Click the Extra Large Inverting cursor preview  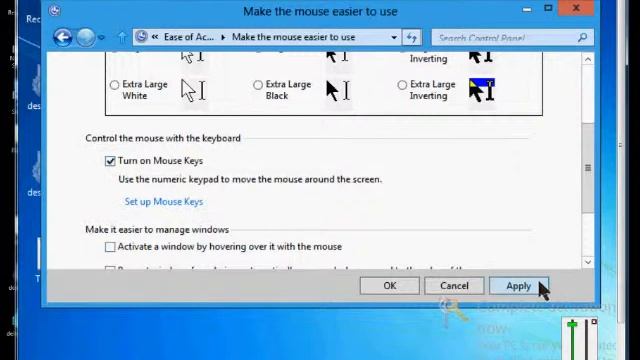tap(482, 90)
